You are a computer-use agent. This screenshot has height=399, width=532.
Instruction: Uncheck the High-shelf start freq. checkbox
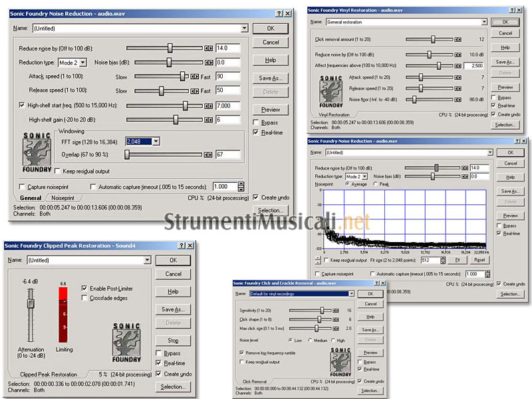point(22,105)
